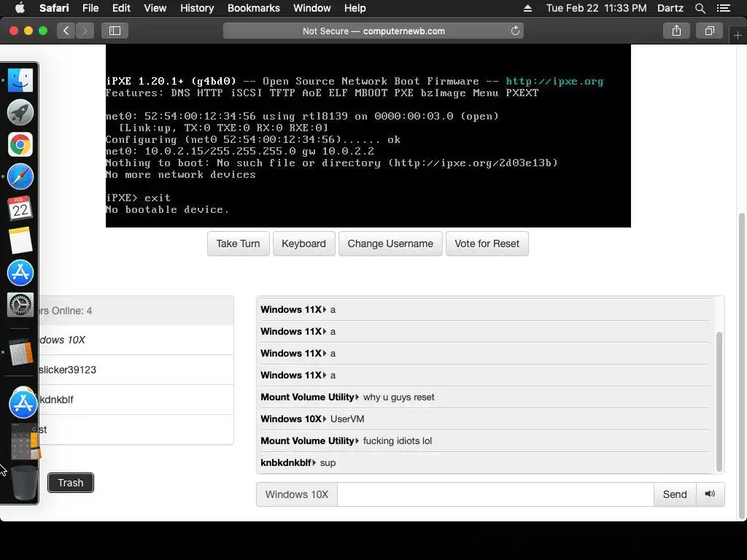747x560 pixels.
Task: Go back with Safari back arrow
Action: click(x=66, y=31)
